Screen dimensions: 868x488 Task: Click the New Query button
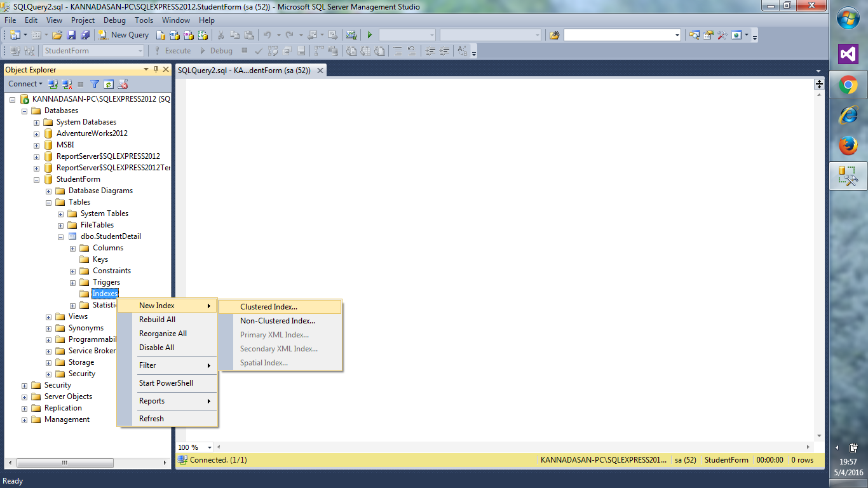pyautogui.click(x=123, y=35)
